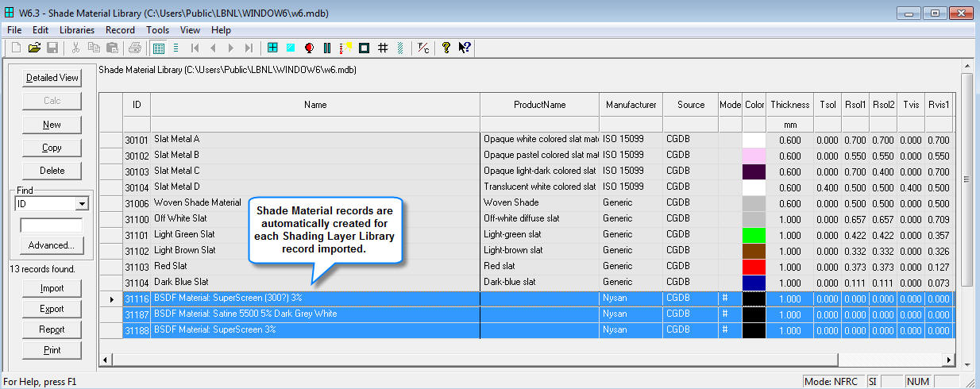Switch to Detailed view with the lines icon

[176, 48]
